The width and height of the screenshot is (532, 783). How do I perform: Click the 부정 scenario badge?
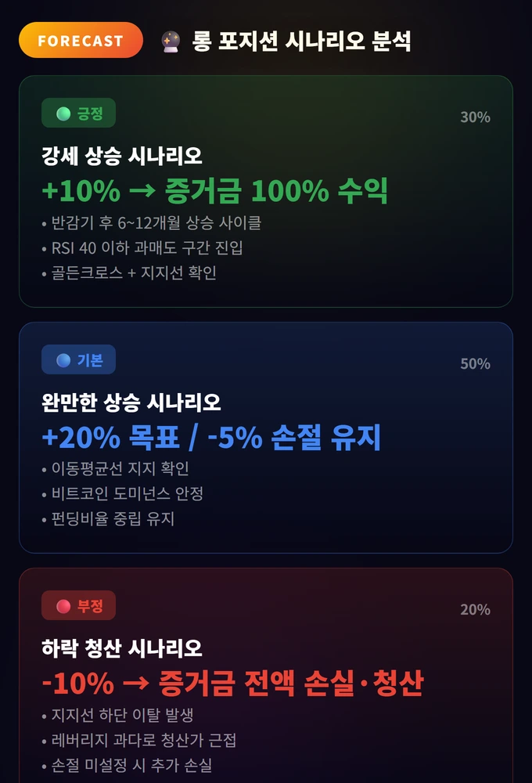point(78,606)
